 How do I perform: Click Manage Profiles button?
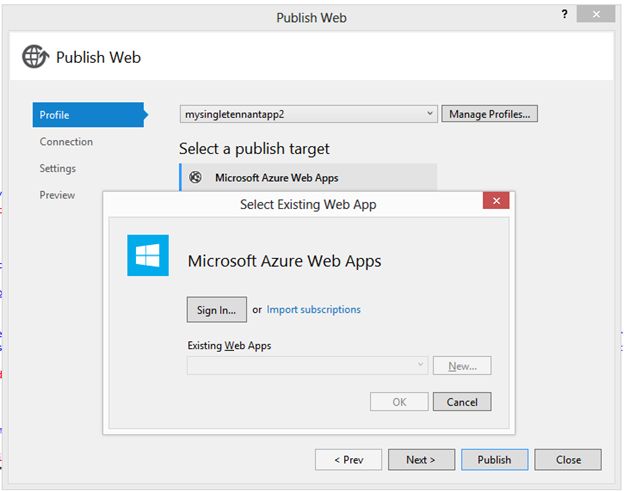pyautogui.click(x=489, y=114)
